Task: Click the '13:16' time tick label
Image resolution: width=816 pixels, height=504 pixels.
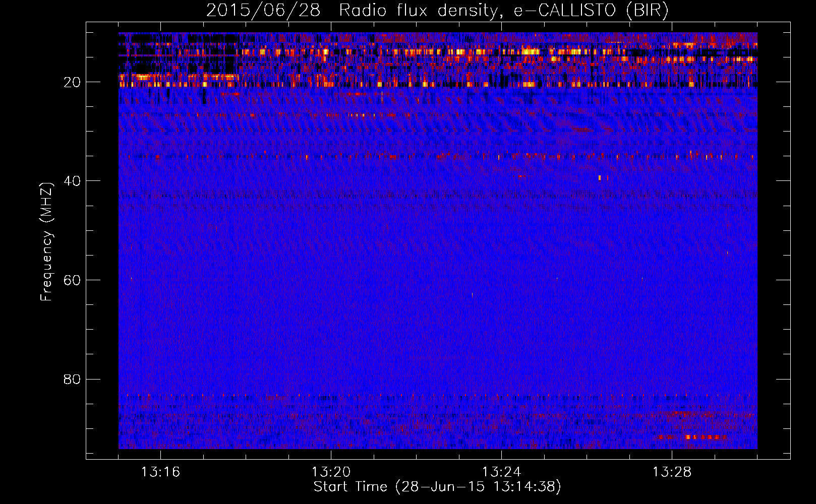Action: pos(160,472)
